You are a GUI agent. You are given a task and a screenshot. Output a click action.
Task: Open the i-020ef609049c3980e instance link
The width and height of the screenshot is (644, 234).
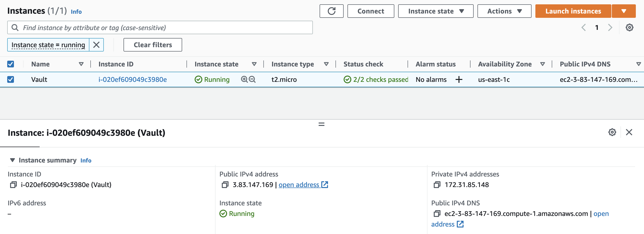pos(132,79)
